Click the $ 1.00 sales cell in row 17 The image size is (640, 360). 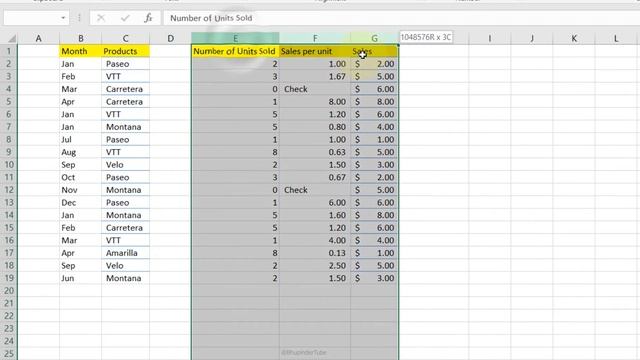[374, 253]
